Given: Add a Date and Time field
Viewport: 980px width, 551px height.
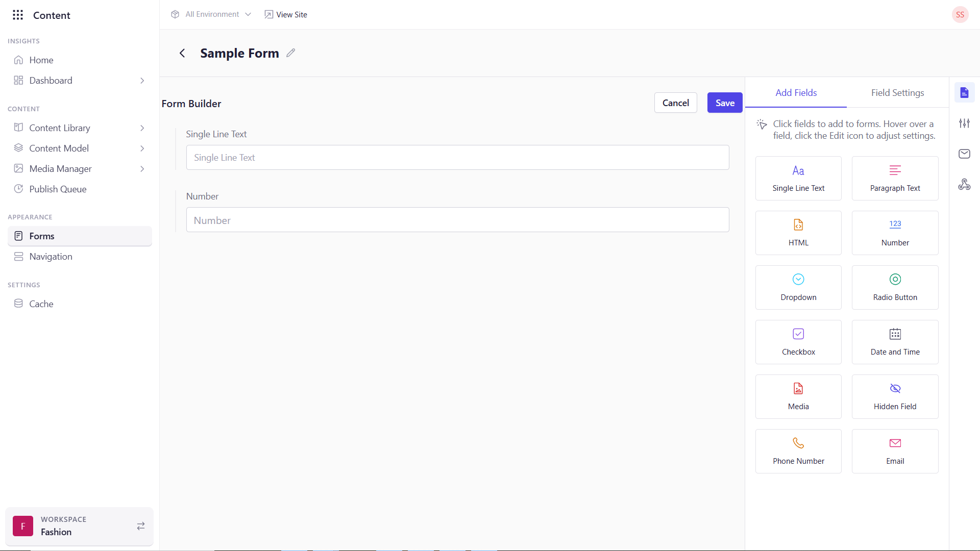Looking at the screenshot, I should pos(895,342).
